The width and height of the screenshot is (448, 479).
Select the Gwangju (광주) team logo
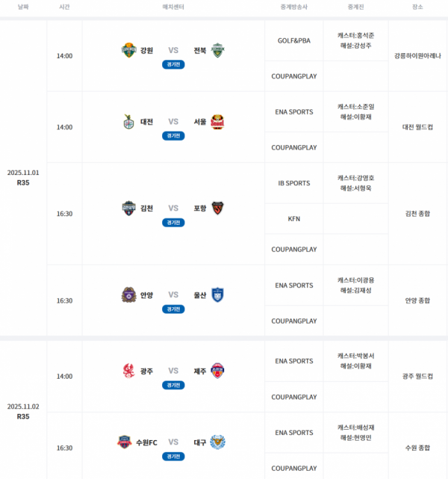point(129,371)
